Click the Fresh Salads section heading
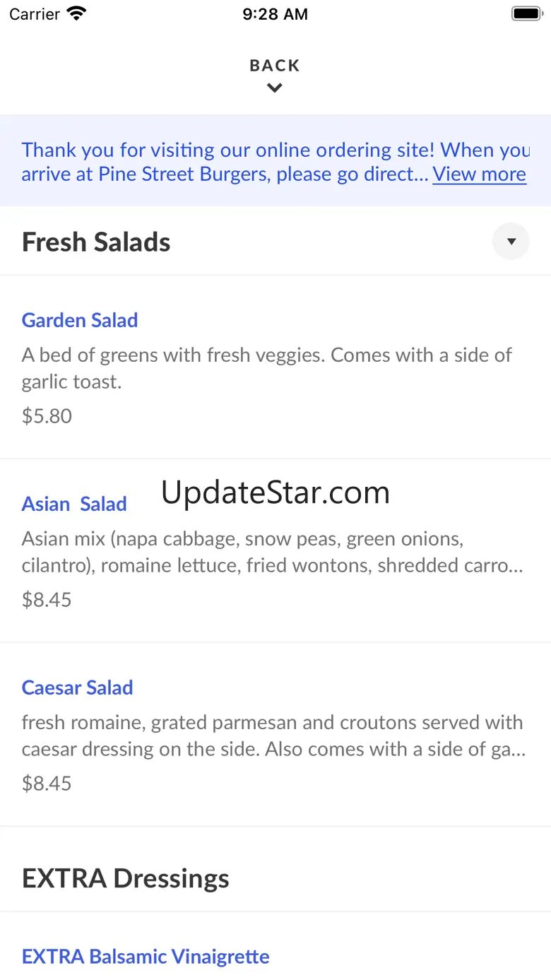This screenshot has height=980, width=551. [x=96, y=242]
